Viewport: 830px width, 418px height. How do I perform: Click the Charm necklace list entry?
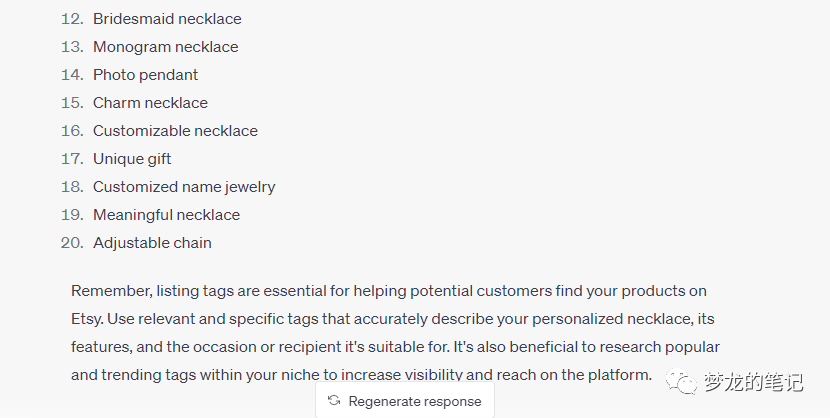click(x=152, y=103)
